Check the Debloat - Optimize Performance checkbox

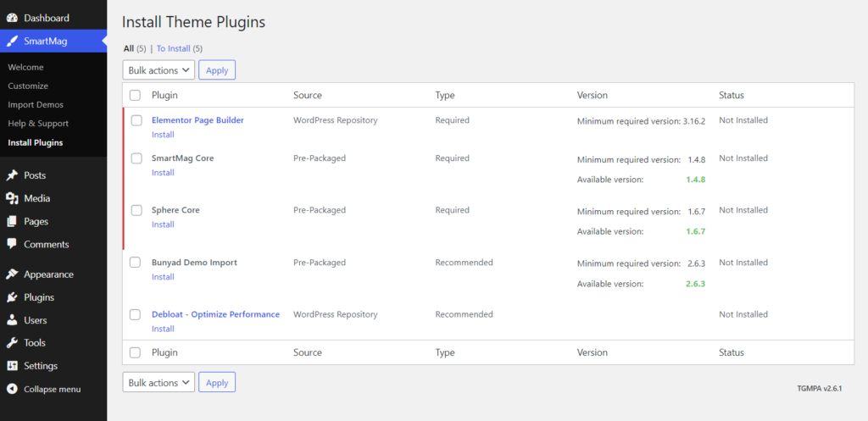(135, 314)
